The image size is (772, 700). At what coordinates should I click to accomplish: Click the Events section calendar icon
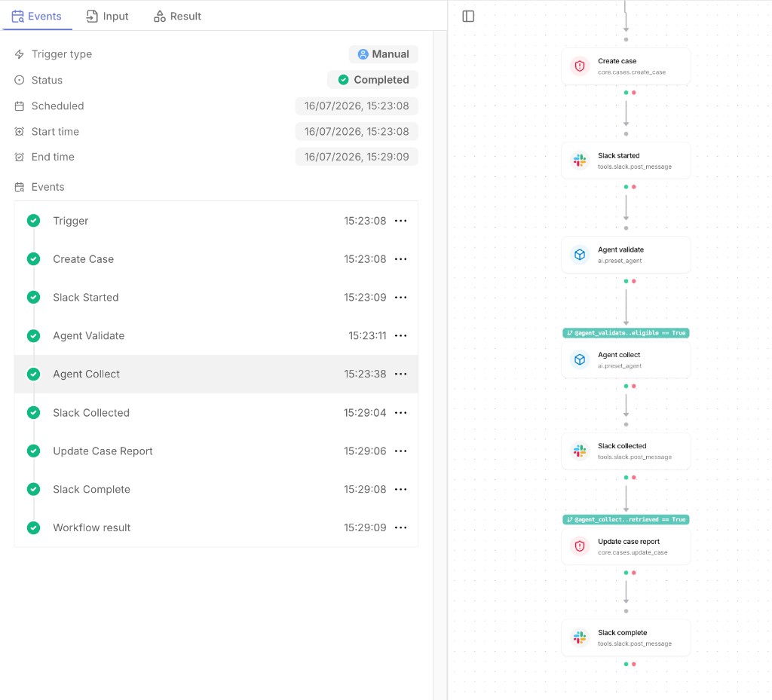(x=19, y=187)
